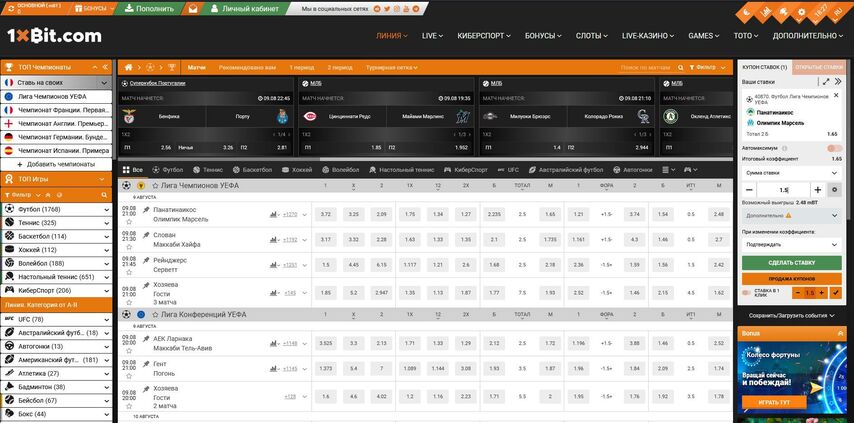Open the СЛОТЫ menu
Viewport: 854px width, 423px height.
[591, 36]
